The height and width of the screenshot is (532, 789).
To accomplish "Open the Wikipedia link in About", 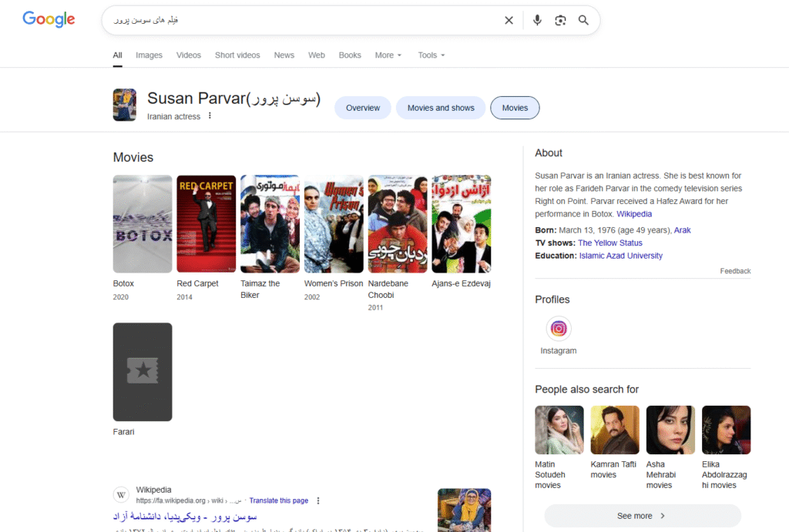I will (634, 214).
